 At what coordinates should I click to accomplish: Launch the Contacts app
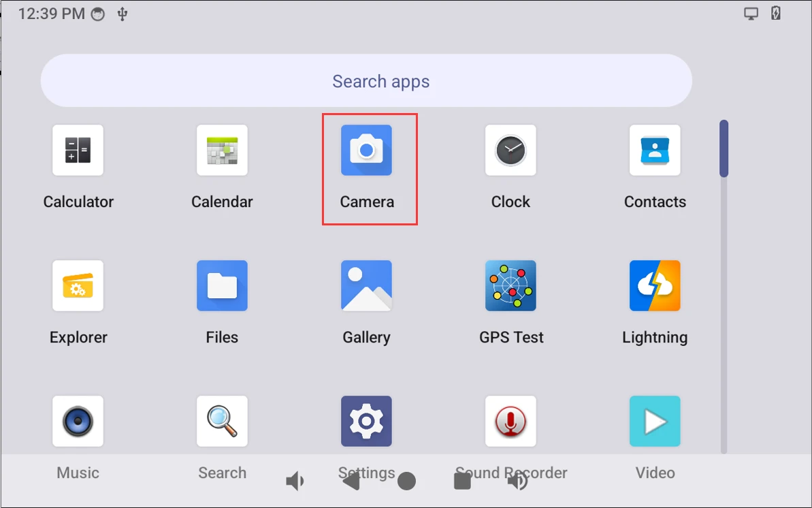[655, 150]
